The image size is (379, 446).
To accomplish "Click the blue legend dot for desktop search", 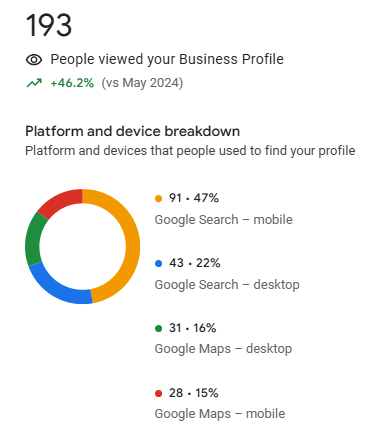I will tap(159, 263).
